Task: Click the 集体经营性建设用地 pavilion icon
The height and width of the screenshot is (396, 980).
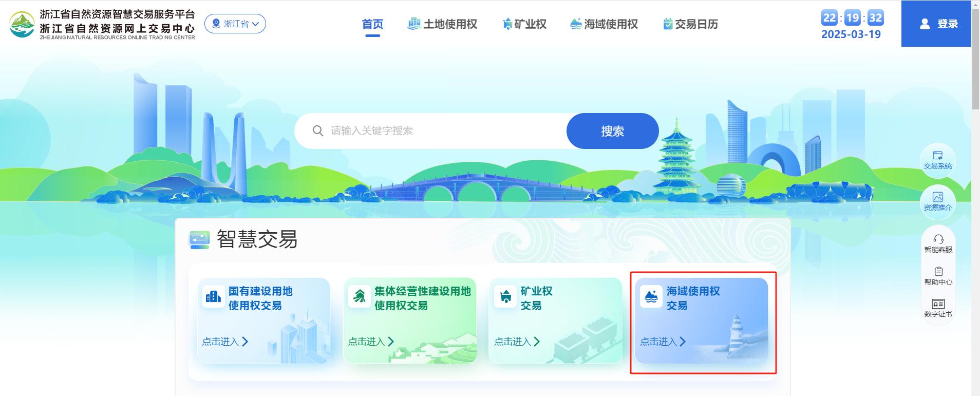Action: pyautogui.click(x=359, y=296)
